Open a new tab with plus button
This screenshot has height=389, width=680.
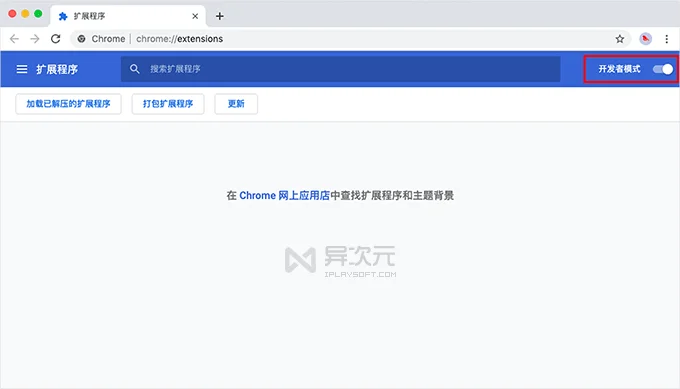click(x=220, y=16)
